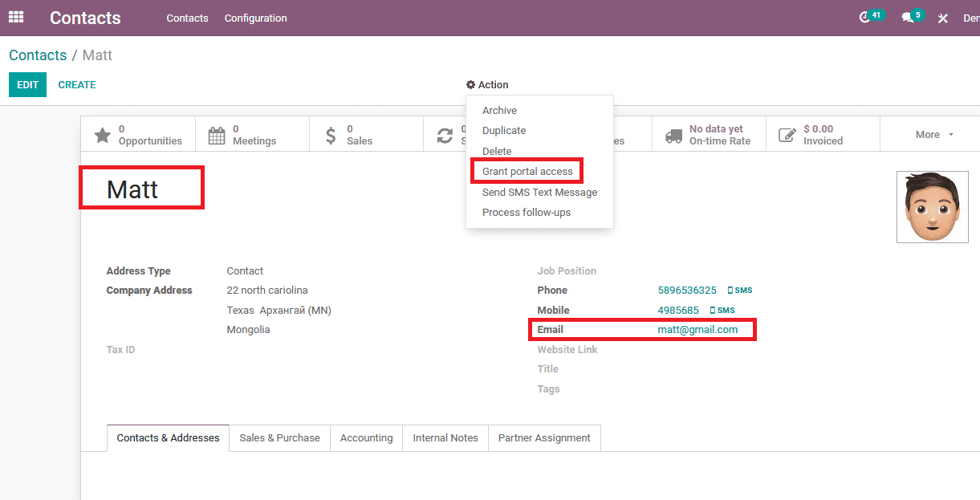The width and height of the screenshot is (980, 500).
Task: Send SMS to mobile number 4985685
Action: point(722,310)
